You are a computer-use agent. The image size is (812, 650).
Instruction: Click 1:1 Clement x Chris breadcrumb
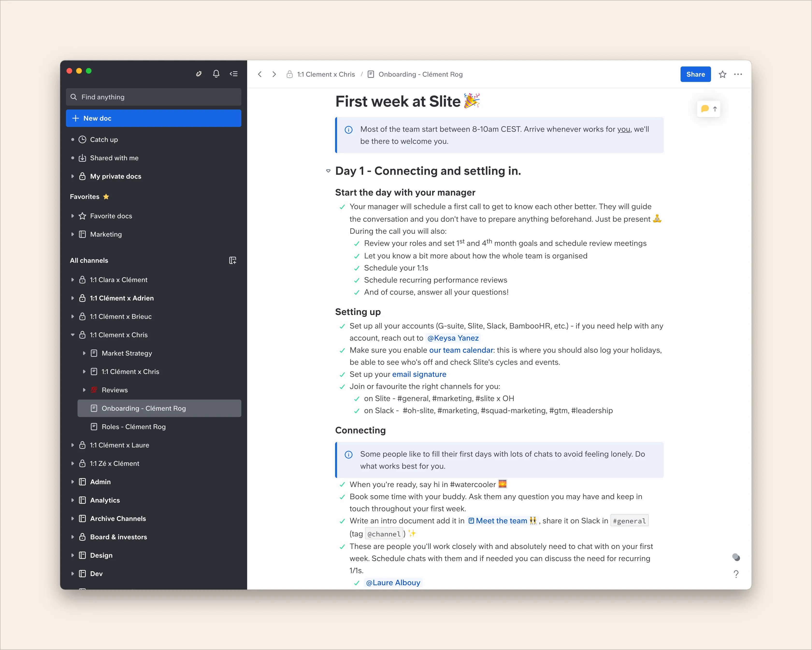(326, 74)
